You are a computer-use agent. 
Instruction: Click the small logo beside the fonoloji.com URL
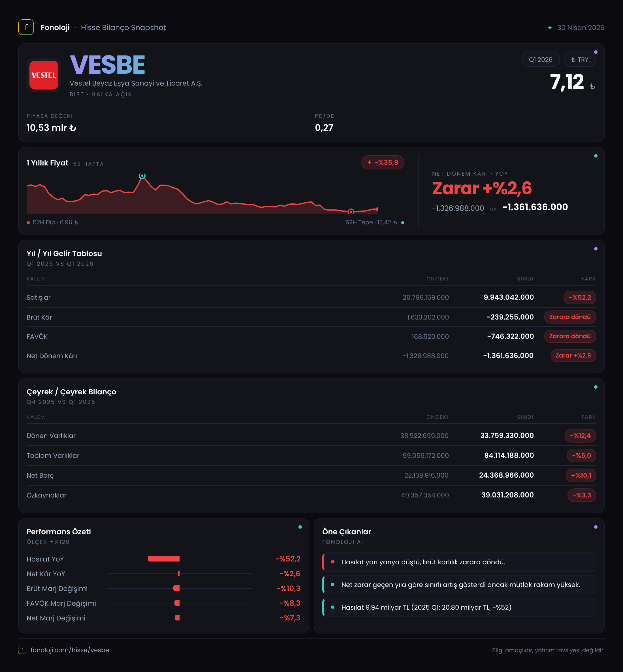pyautogui.click(x=22, y=650)
